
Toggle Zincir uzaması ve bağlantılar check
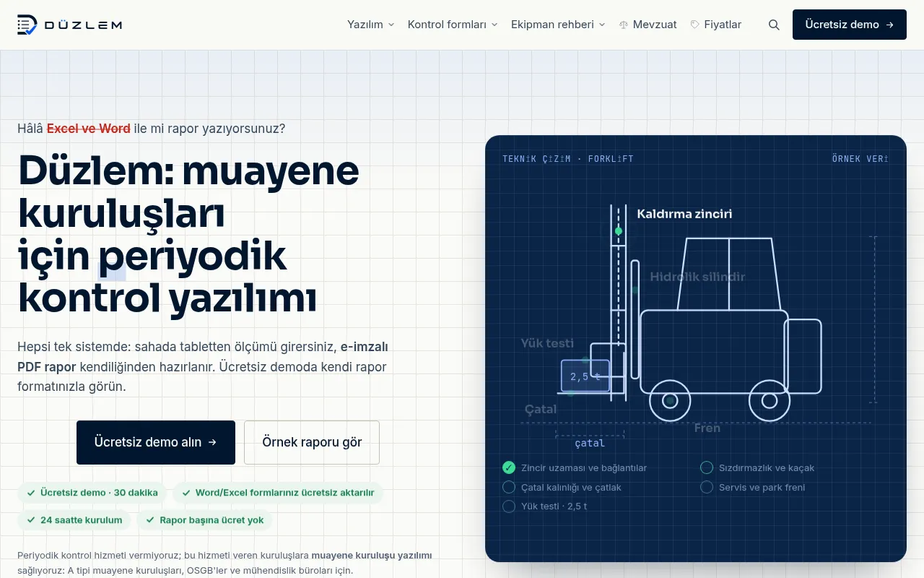point(509,467)
